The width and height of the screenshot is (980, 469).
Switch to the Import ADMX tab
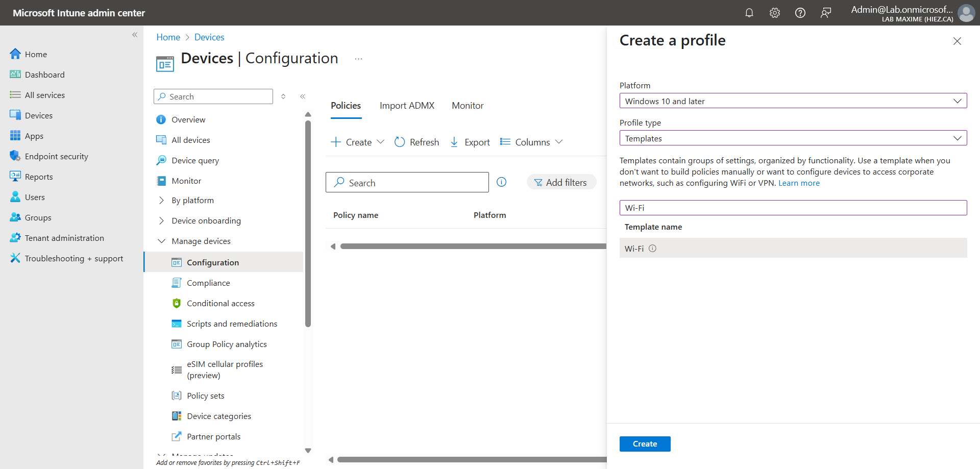click(x=407, y=106)
